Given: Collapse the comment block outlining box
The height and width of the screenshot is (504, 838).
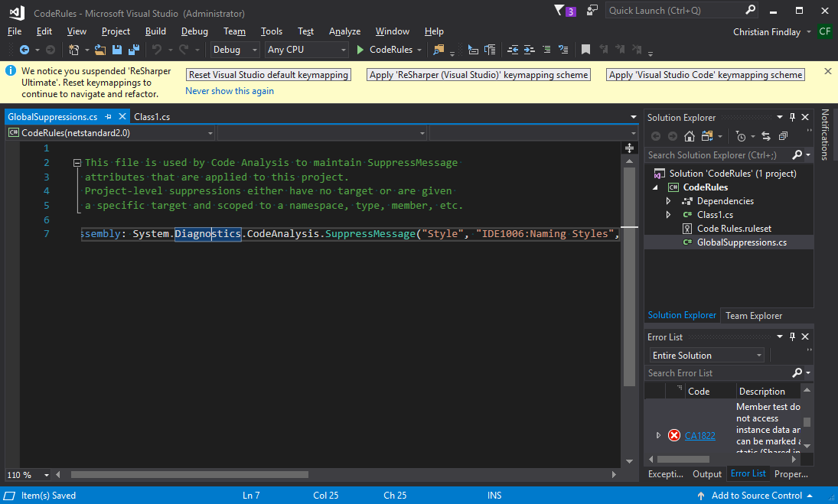Looking at the screenshot, I should click(77, 163).
